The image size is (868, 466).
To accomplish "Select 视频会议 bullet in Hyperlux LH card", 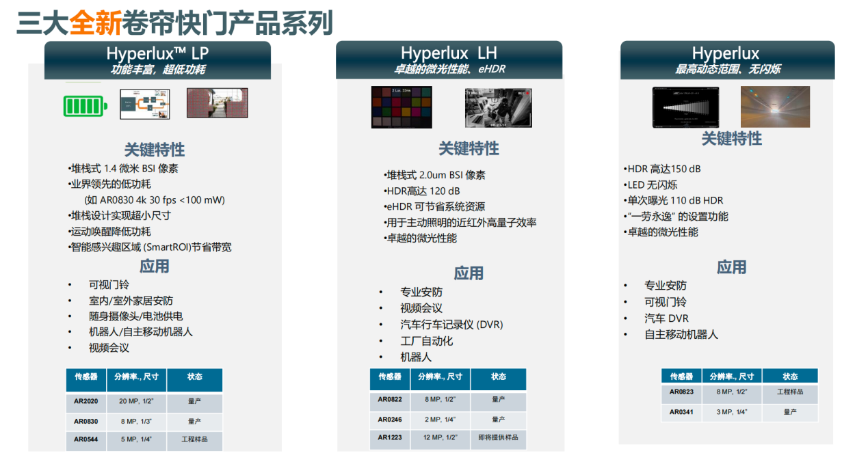I will click(x=421, y=308).
